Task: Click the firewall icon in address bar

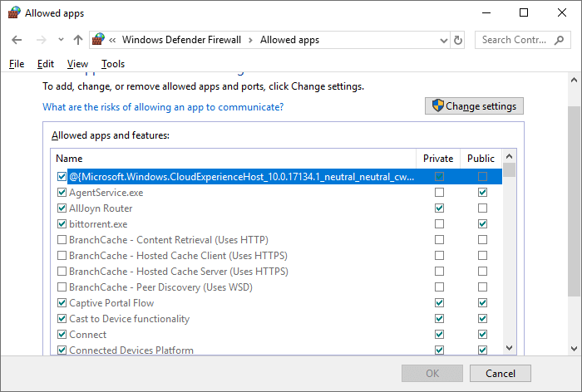Action: (100, 40)
